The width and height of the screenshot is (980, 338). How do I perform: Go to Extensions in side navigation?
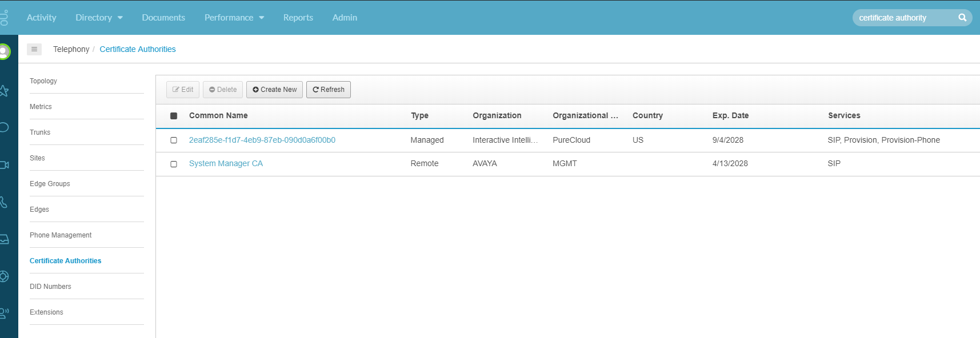tap(46, 312)
